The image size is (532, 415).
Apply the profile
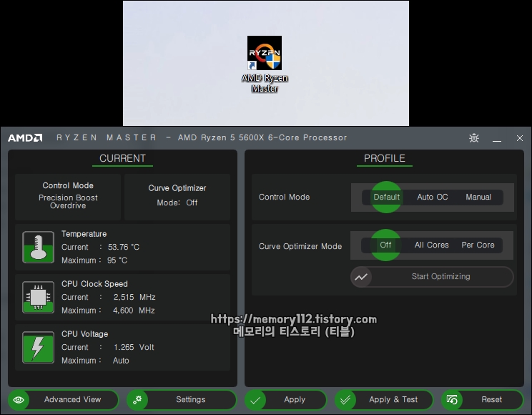286,400
